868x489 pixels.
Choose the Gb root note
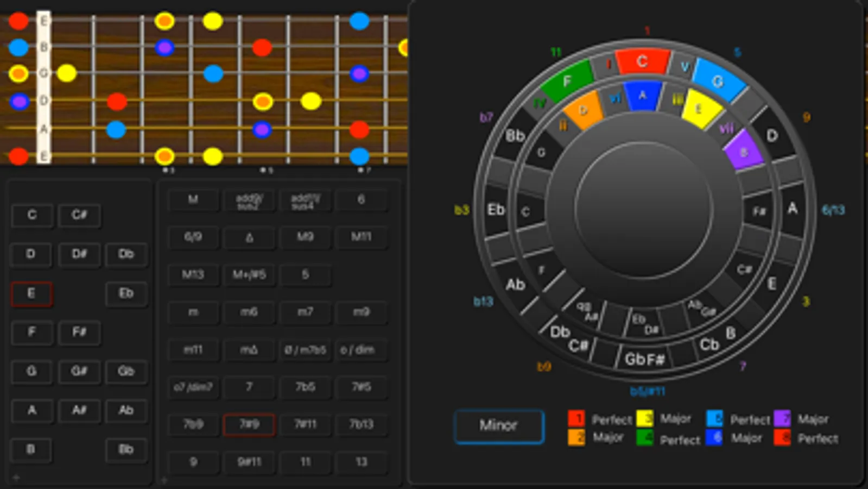pos(126,372)
